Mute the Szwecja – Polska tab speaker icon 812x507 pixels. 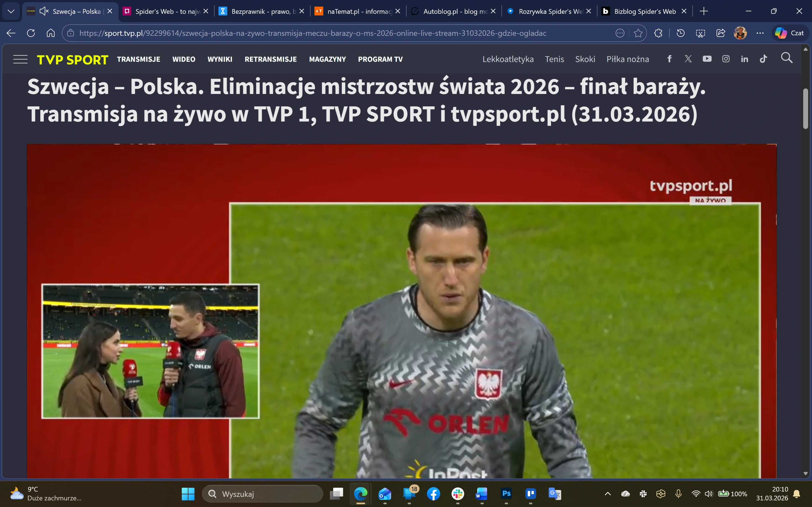pos(44,11)
